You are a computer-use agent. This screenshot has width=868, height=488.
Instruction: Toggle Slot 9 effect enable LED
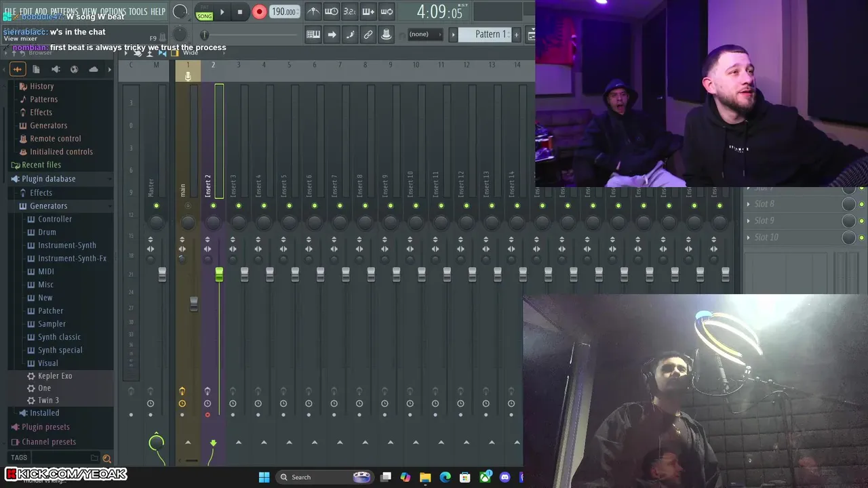[x=862, y=221]
